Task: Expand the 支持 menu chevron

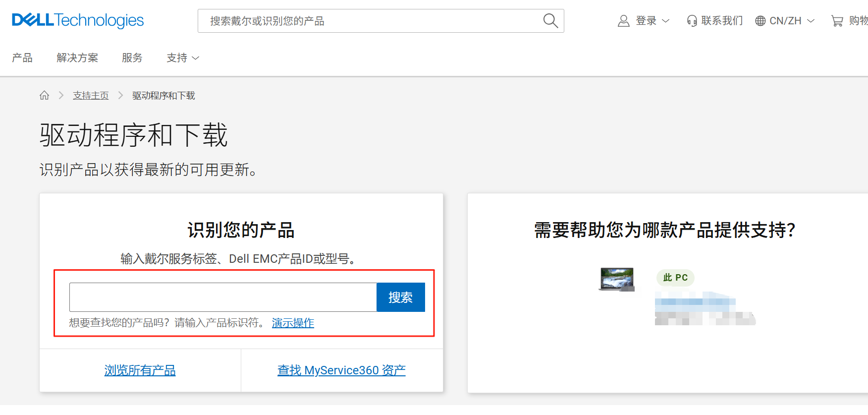Action: pos(196,58)
